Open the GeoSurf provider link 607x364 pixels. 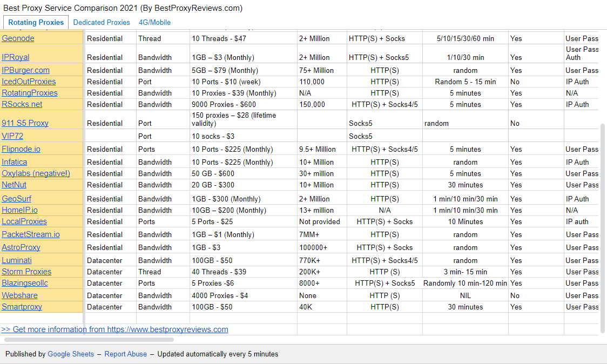[17, 199]
